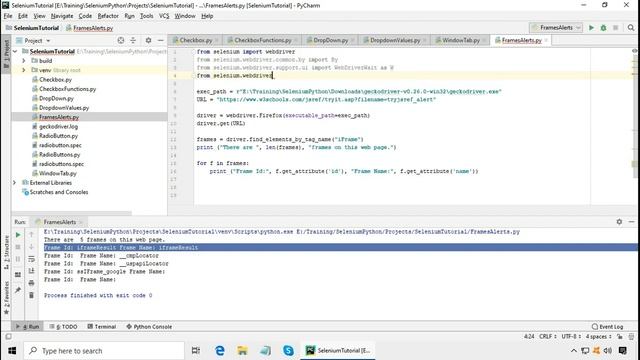Screen dimensions: 640x360
Task: Start debugging with the bug icon
Action: [x=603, y=28]
